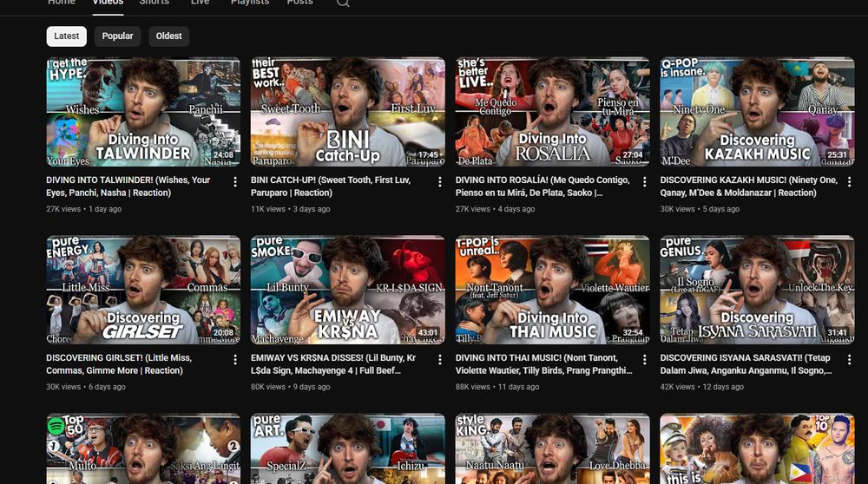Click '88K views • 11 days ago' text
The width and height of the screenshot is (868, 484).
pos(497,387)
